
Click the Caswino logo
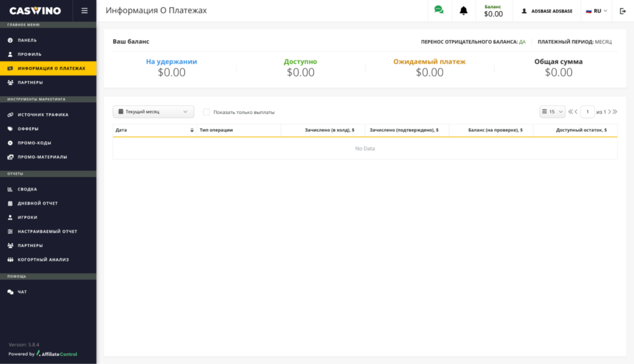point(35,11)
